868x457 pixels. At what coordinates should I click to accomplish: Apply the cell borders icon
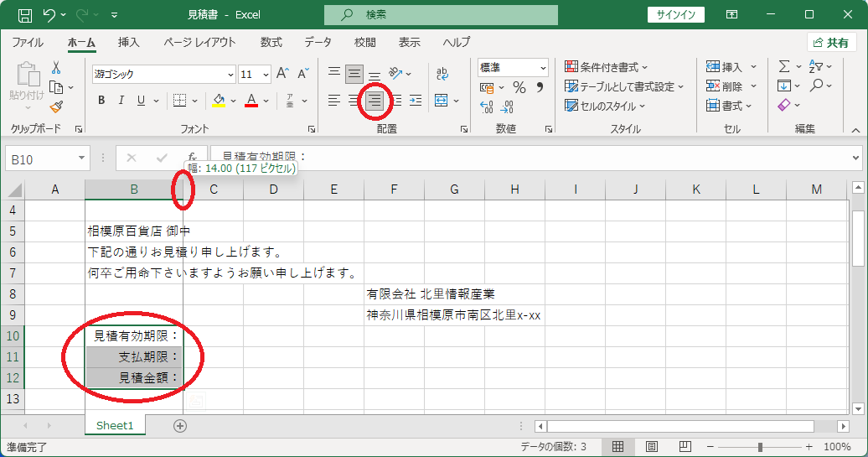pos(179,101)
